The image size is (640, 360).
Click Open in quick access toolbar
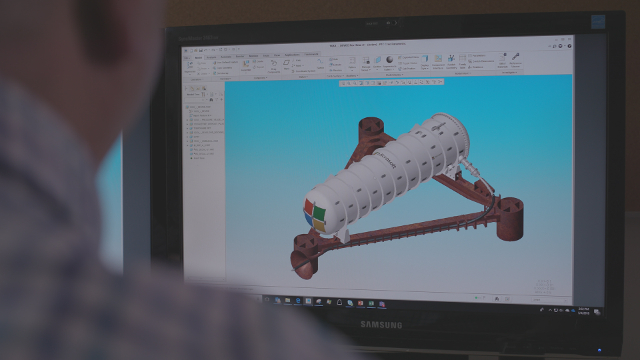click(196, 50)
